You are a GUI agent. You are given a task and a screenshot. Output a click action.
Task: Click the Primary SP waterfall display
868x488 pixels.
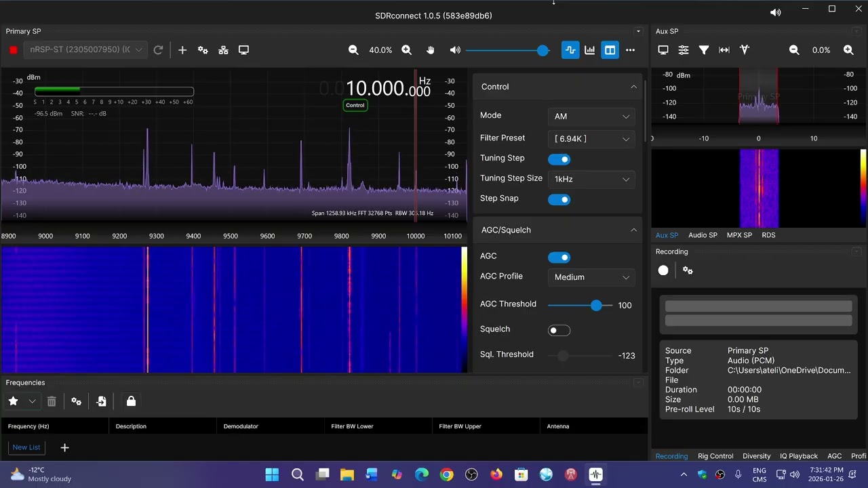coord(231,310)
